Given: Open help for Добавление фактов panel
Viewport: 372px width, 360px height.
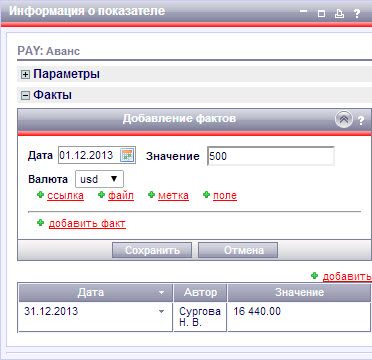Looking at the screenshot, I should tap(361, 121).
